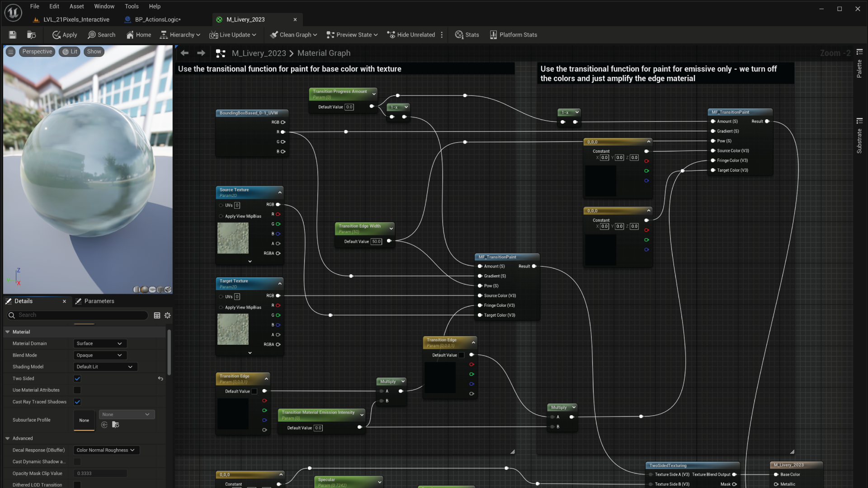
Task: Go to Home in the graph
Action: (x=139, y=35)
